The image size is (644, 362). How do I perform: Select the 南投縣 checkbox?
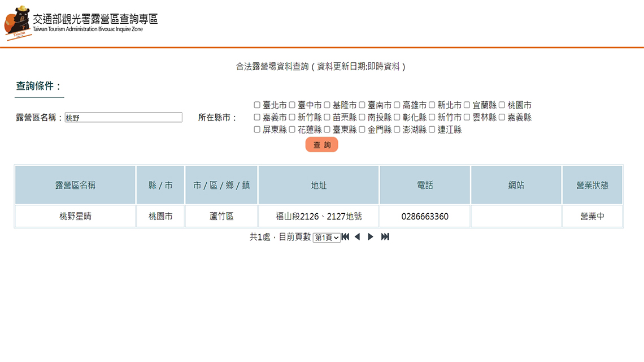(362, 118)
